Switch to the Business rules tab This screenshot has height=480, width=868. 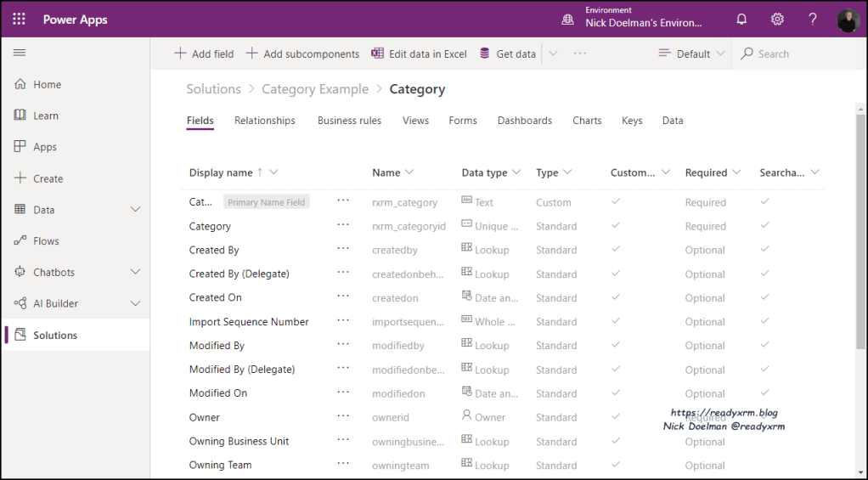pos(349,121)
